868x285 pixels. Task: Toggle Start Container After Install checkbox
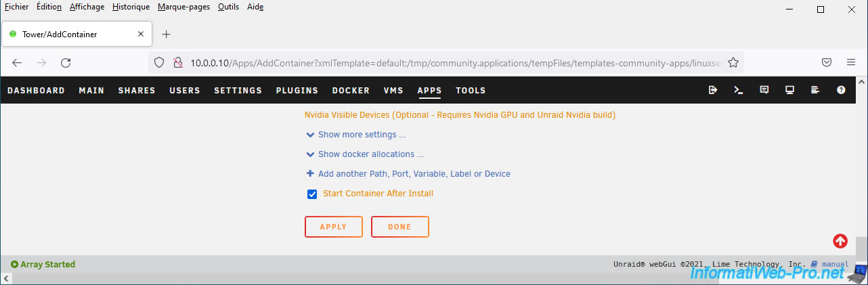[312, 194]
